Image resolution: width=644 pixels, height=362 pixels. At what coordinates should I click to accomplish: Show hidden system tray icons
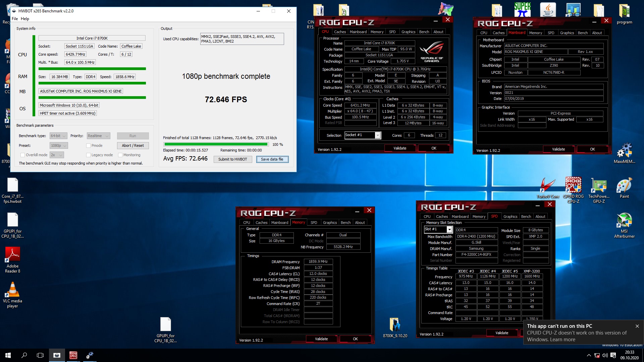pos(589,355)
